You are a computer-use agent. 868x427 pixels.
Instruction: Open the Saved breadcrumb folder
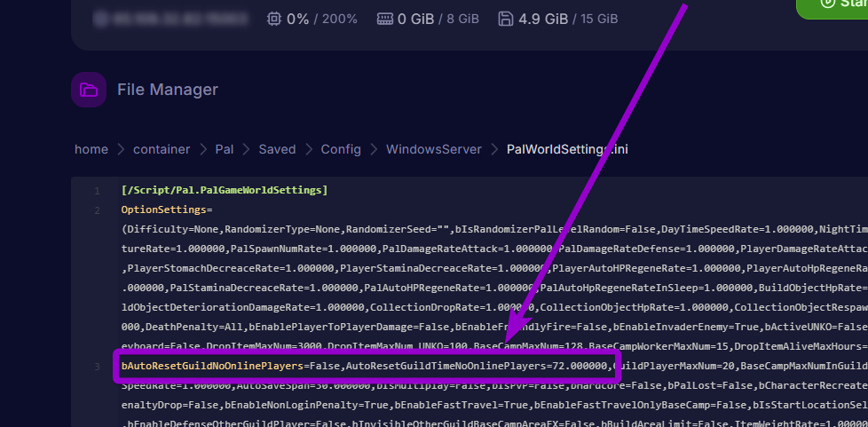click(277, 149)
